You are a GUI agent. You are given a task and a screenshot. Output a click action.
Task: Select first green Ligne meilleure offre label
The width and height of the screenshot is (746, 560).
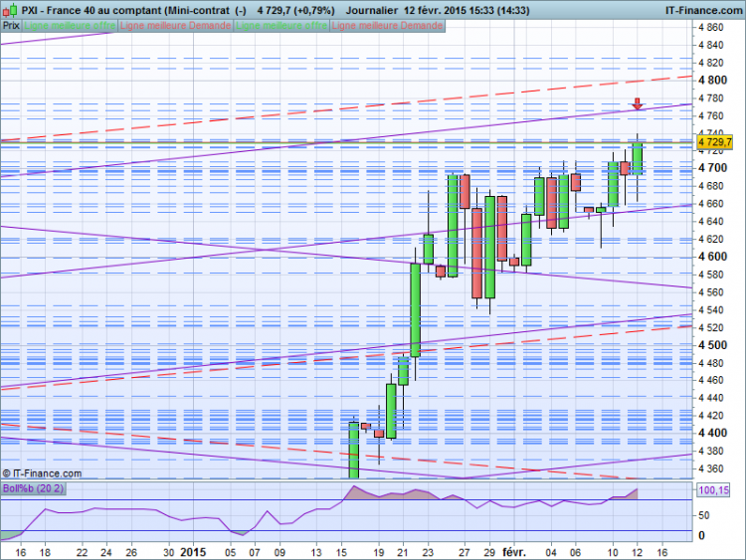(70, 26)
